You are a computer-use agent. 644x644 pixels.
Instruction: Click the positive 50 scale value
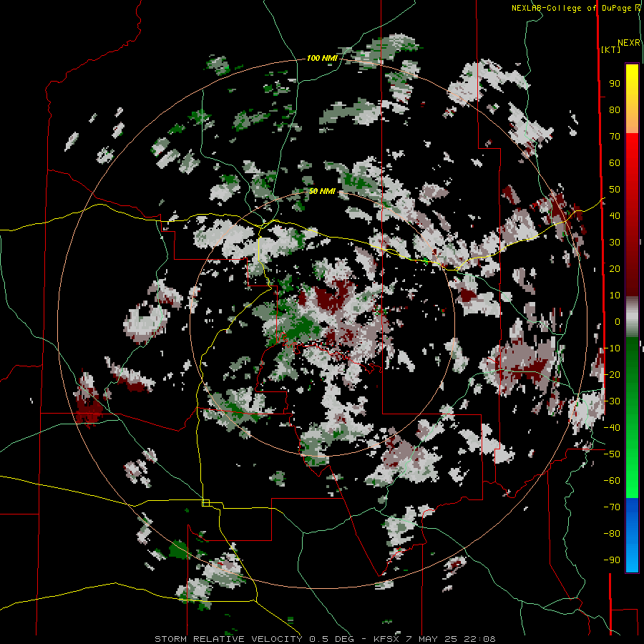(x=615, y=190)
